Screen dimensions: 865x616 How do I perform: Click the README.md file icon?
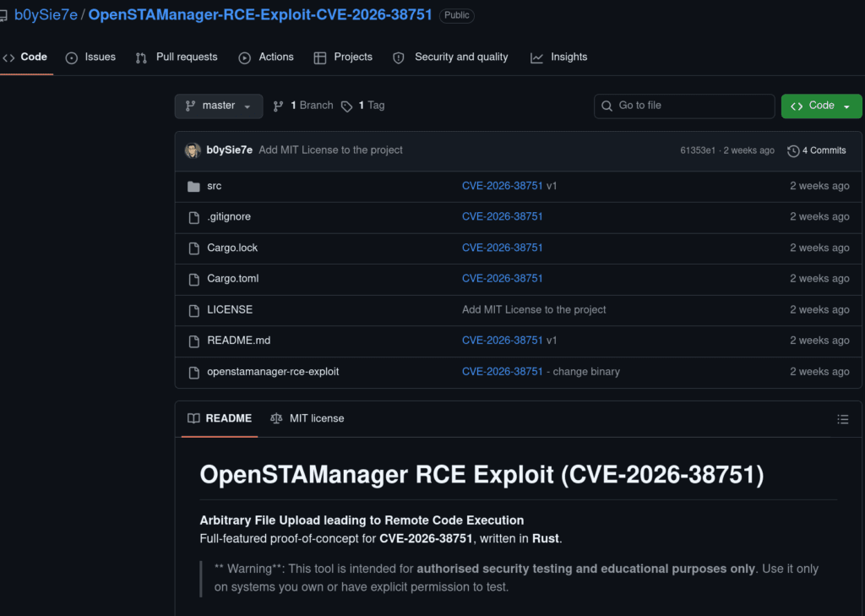pos(194,341)
